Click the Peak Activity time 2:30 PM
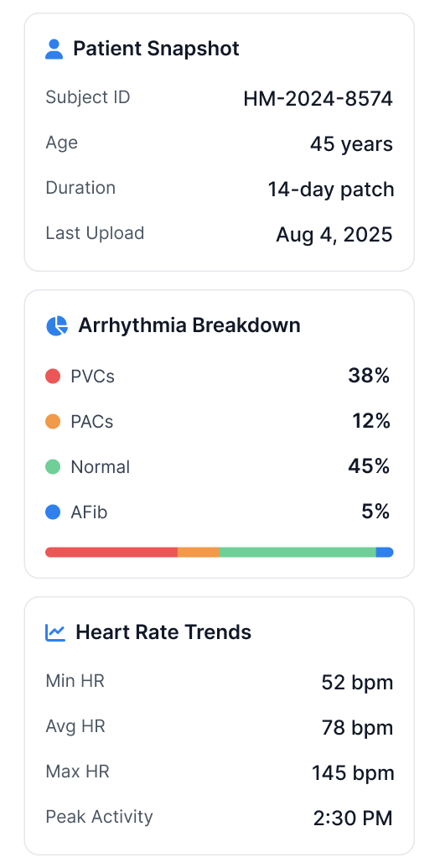Image resolution: width=440 pixels, height=868 pixels. tap(353, 819)
